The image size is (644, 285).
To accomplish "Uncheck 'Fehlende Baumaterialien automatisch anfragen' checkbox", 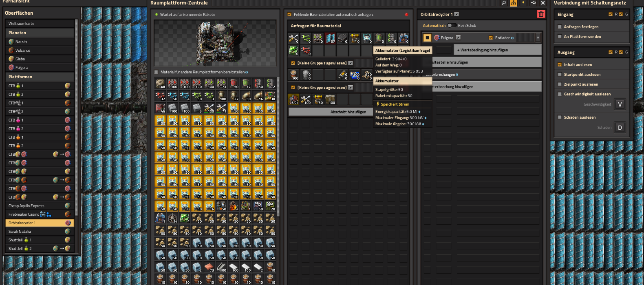I will [289, 15].
